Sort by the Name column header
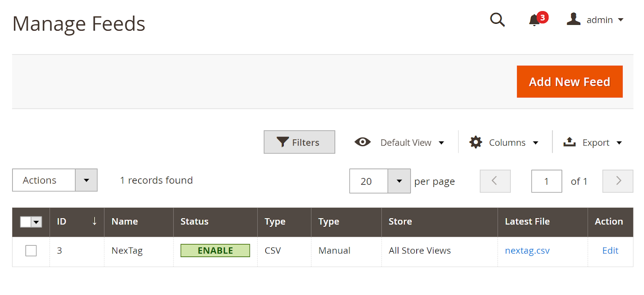 pyautogui.click(x=124, y=221)
